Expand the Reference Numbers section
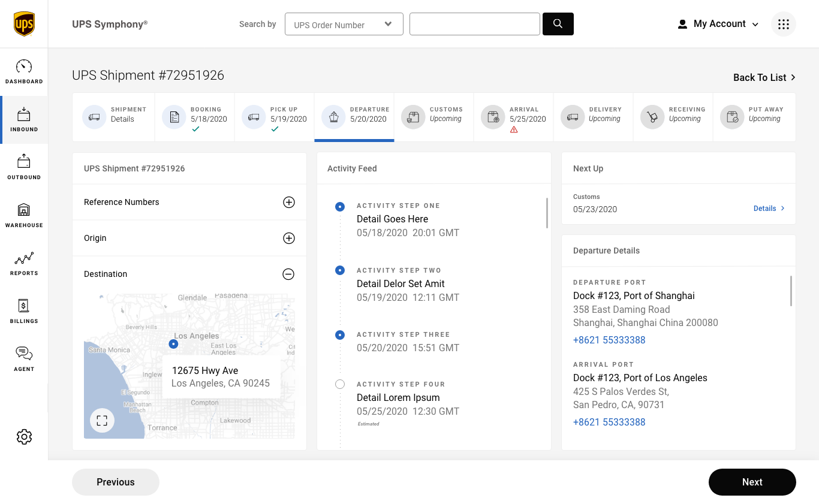The width and height of the screenshot is (819, 504). 288,203
